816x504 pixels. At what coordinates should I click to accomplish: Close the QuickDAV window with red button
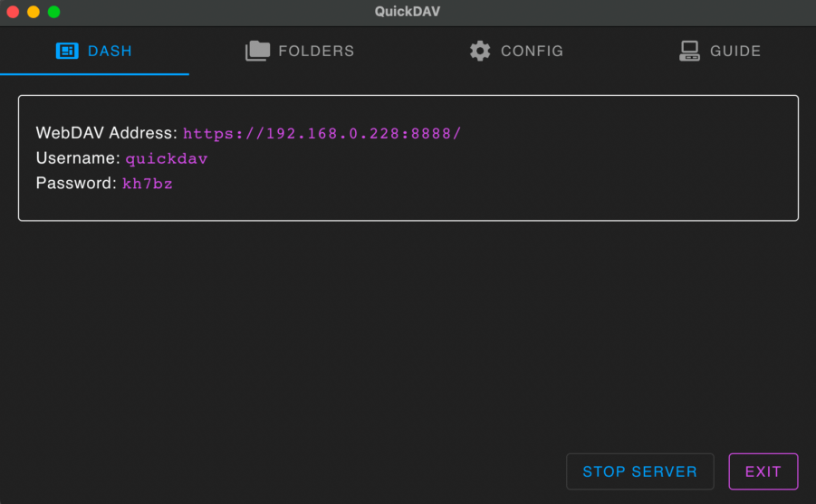point(13,12)
